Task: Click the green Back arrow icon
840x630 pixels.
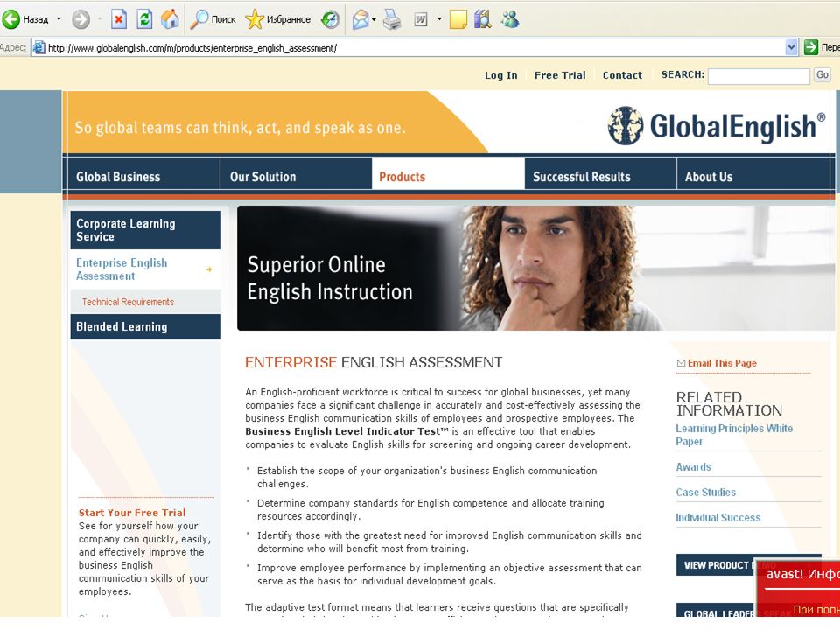Action: [10, 19]
